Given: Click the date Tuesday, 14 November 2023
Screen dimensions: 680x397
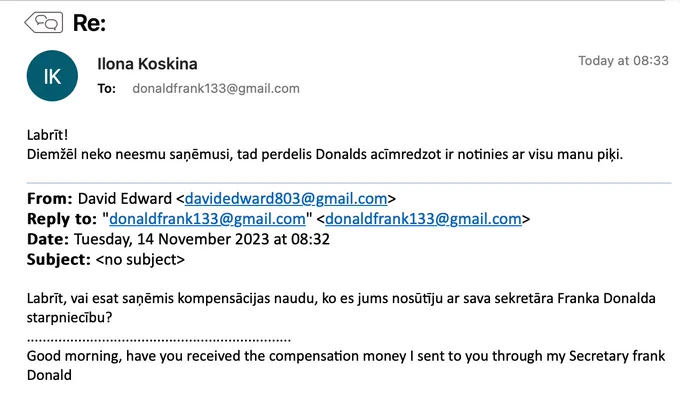Looking at the screenshot, I should click(x=171, y=239).
